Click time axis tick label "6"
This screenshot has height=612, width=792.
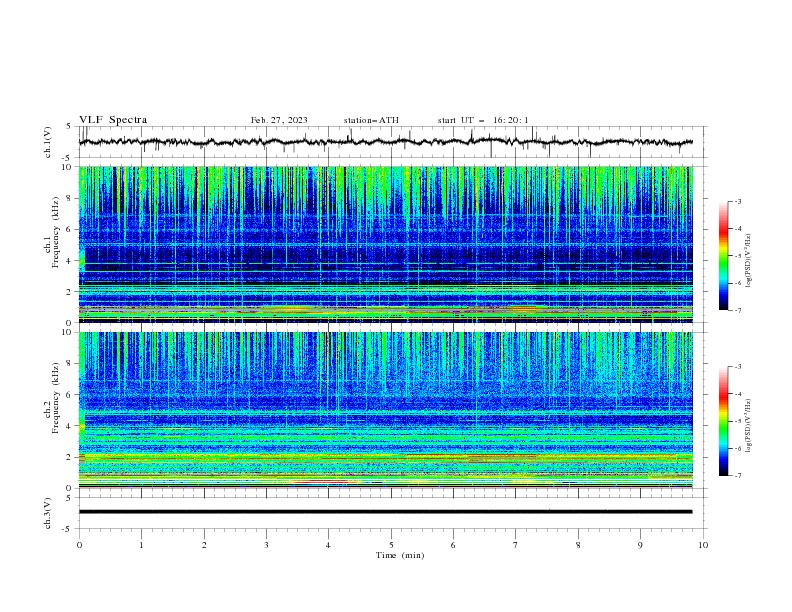[453, 545]
